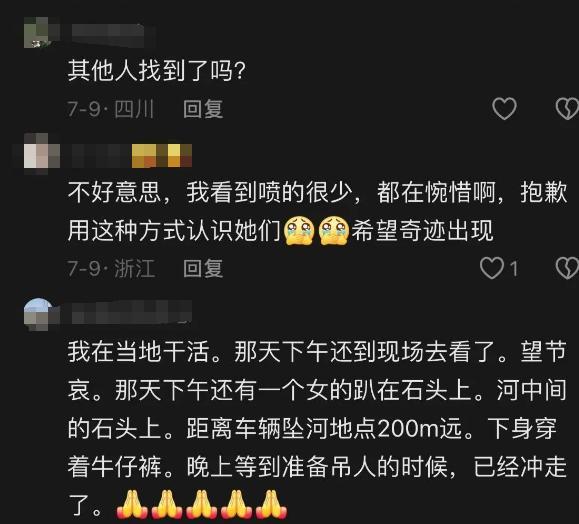Screen dimensions: 579x524
Task: Tap broken heart on the 浙江 comment
Action: (567, 268)
